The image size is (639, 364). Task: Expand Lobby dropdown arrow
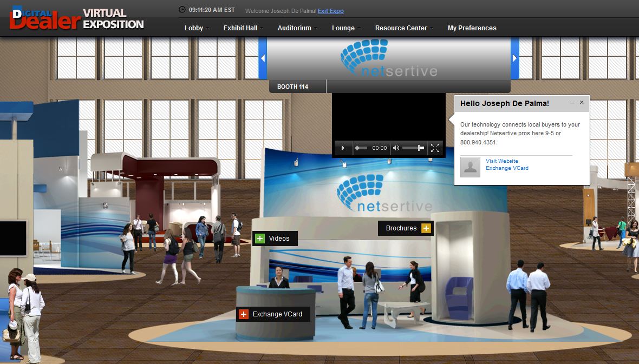207,29
